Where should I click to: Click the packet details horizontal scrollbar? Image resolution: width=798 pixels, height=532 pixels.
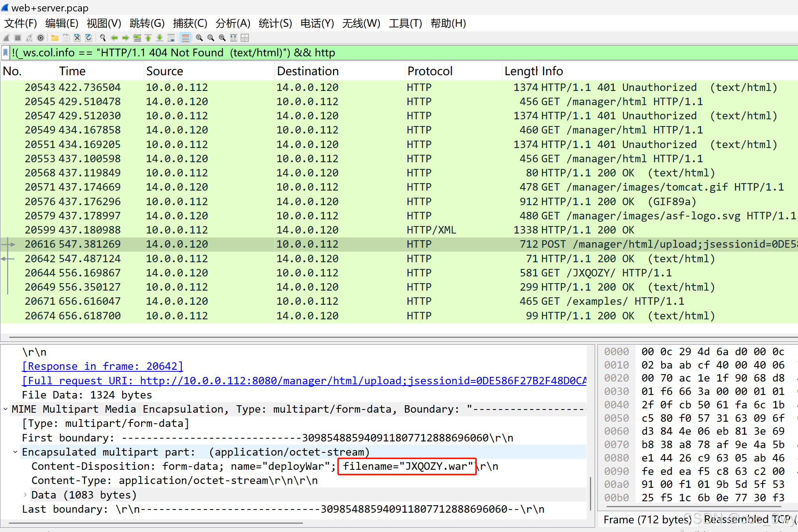pos(156,523)
